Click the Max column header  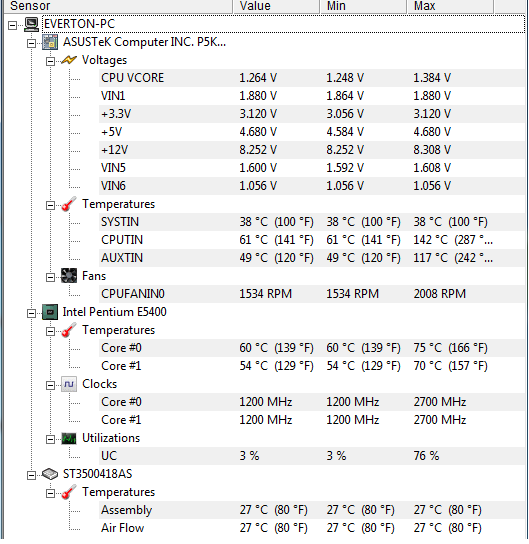coord(450,6)
